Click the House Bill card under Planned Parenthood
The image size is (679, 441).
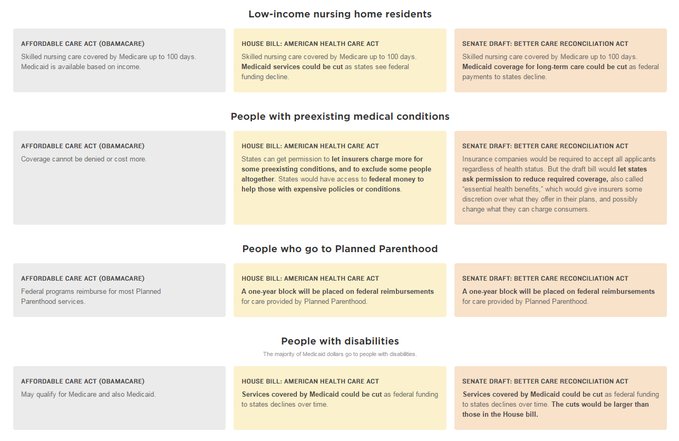coord(339,290)
